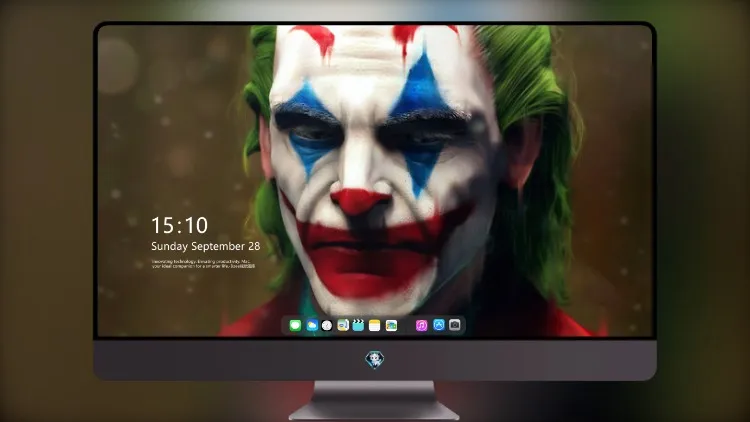Open the teal clapperboard video app
The image size is (750, 422).
[x=358, y=325]
